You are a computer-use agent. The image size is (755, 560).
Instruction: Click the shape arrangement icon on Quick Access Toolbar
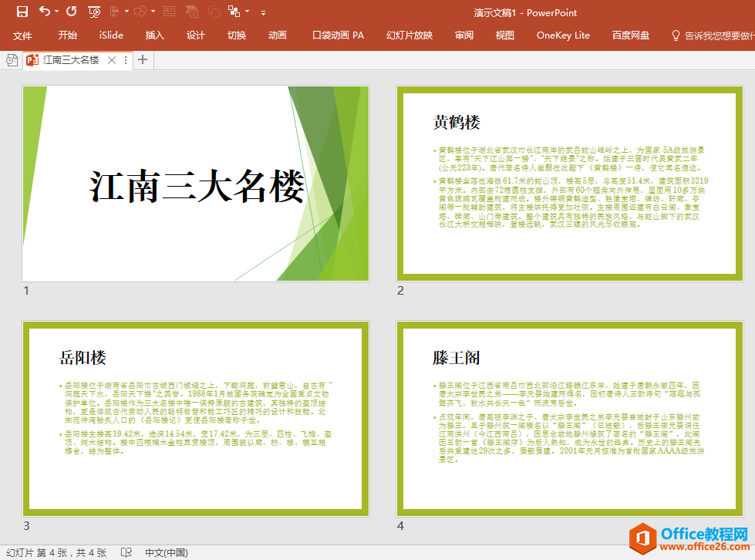234,12
